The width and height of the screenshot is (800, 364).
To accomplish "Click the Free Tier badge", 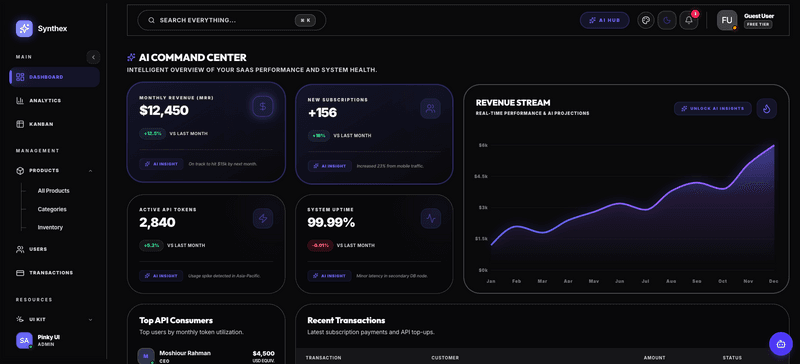I will [x=758, y=25].
